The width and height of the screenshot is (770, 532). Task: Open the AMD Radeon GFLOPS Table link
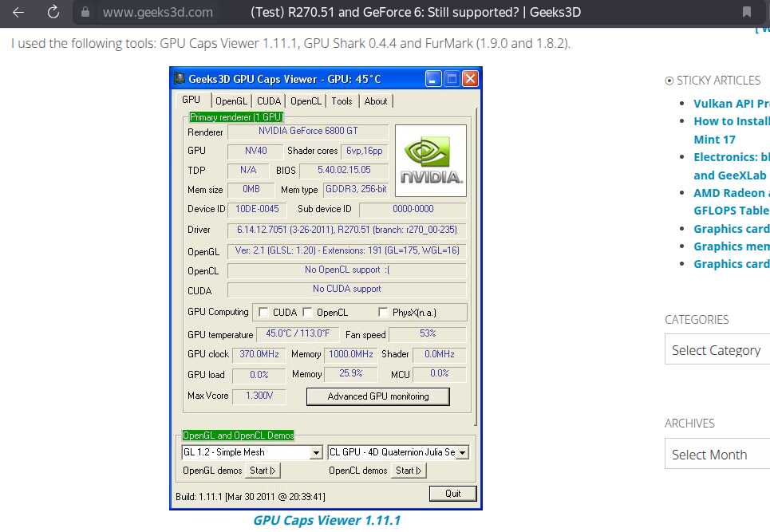(x=731, y=202)
